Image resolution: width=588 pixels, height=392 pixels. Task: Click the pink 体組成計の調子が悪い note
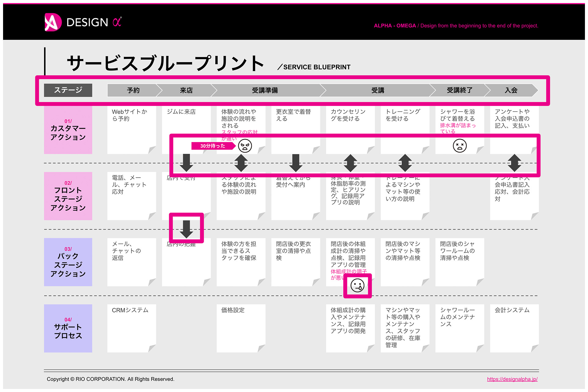(349, 274)
